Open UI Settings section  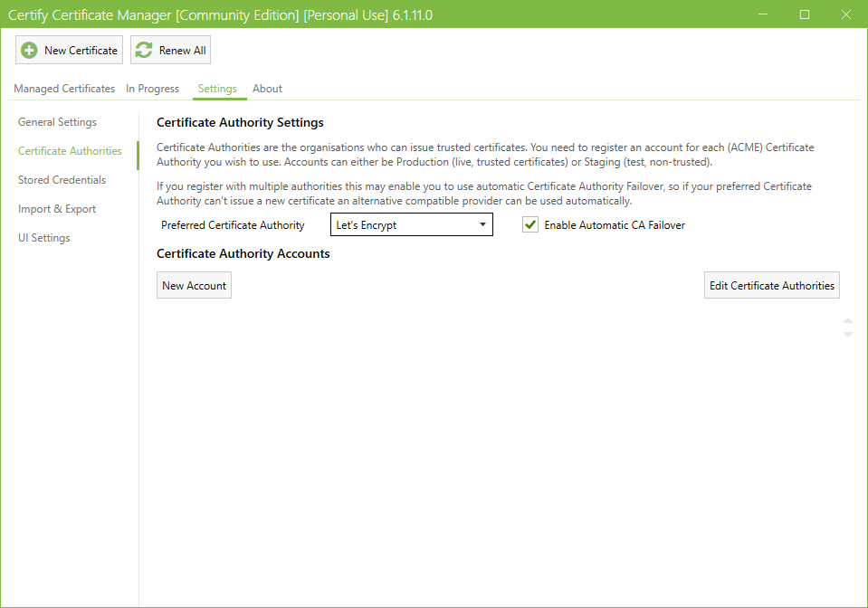tap(43, 238)
